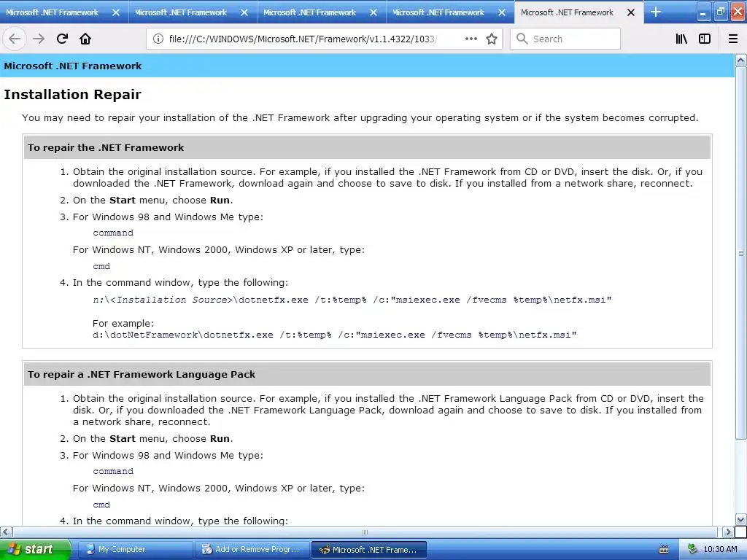The width and height of the screenshot is (747, 560).
Task: Click the vertical scrollbar up arrow
Action: coord(740,60)
